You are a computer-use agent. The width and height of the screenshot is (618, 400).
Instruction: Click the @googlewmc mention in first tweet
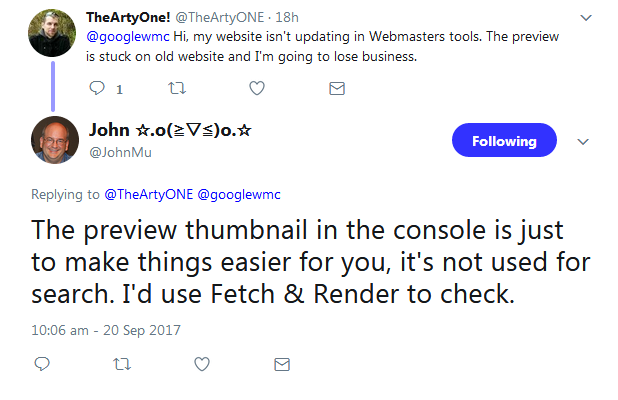pos(127,36)
